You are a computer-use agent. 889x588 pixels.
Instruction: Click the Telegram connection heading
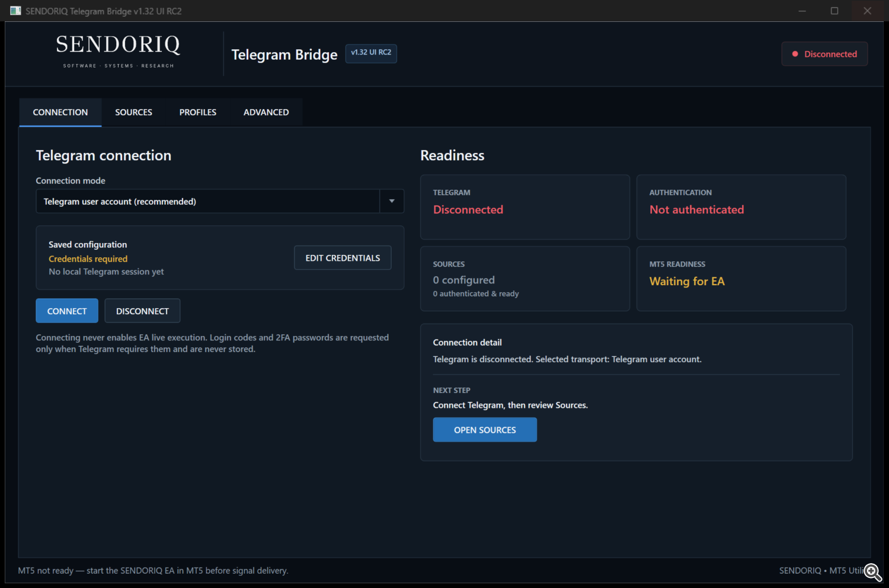tap(103, 155)
